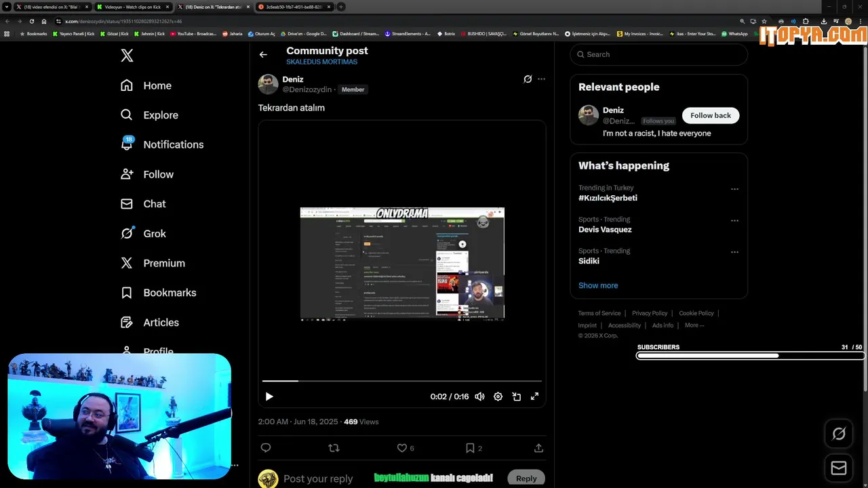This screenshot has width=868, height=488.
Task: Open Explore from the sidebar
Action: pyautogui.click(x=149, y=115)
